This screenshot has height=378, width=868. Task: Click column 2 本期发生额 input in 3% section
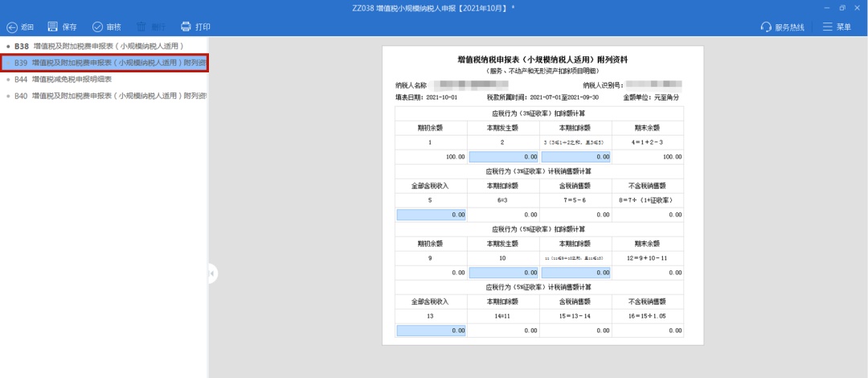coord(502,157)
